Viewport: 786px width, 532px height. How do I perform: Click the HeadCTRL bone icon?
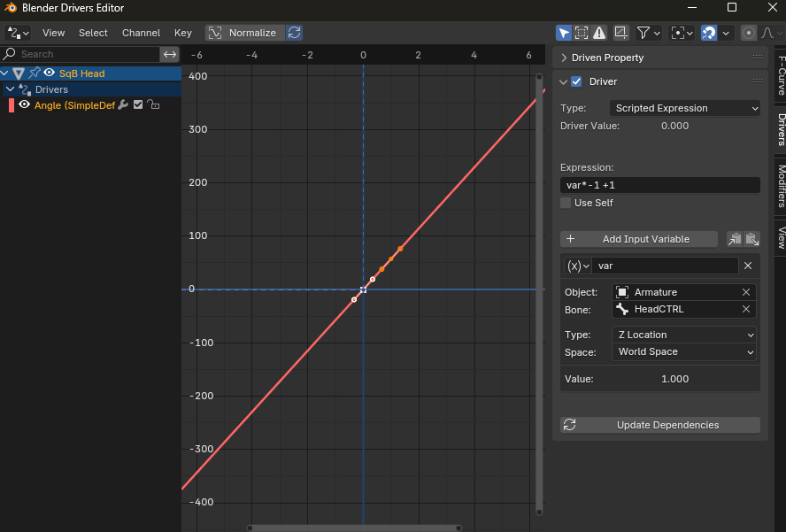click(x=622, y=309)
